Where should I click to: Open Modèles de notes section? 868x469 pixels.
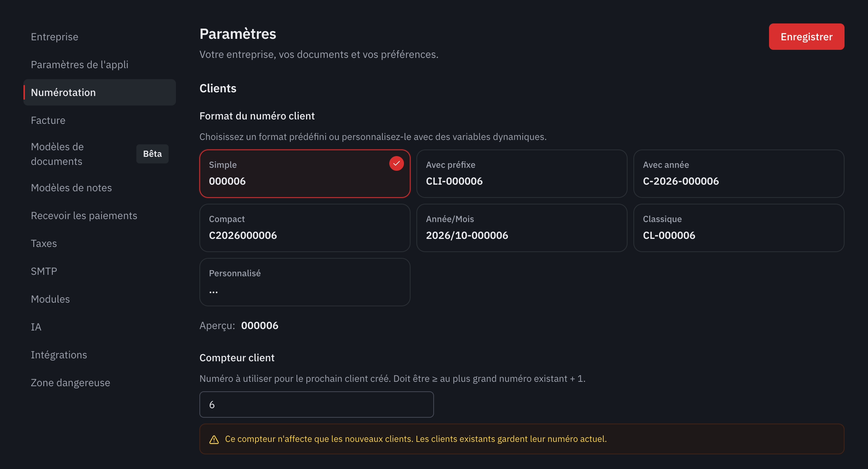[100, 188]
